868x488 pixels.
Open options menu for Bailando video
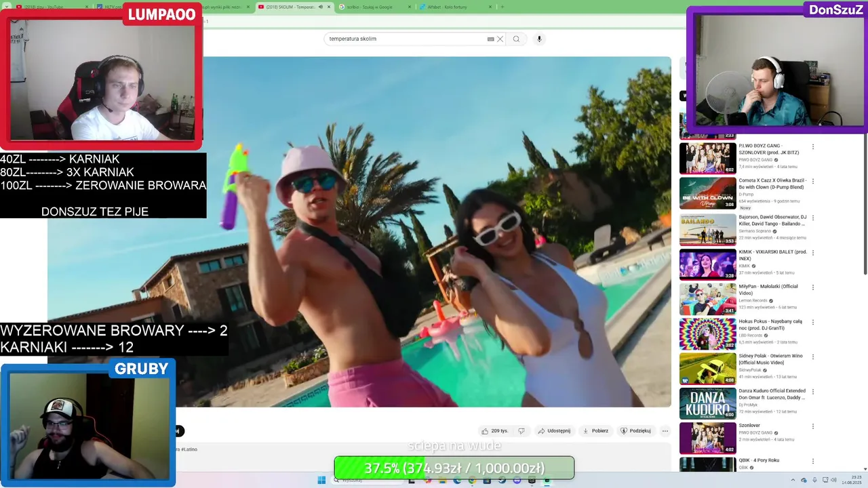813,218
